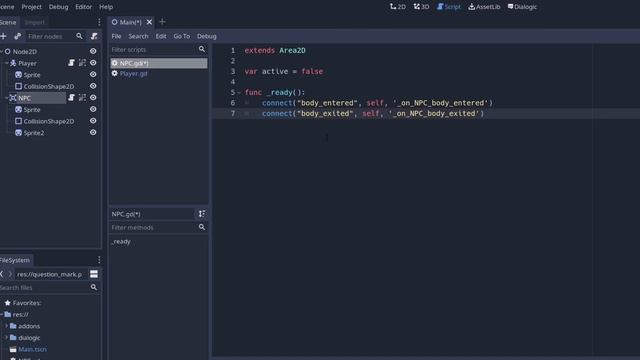Click the filter nodes search icon
The width and height of the screenshot is (640, 360).
tap(79, 36)
